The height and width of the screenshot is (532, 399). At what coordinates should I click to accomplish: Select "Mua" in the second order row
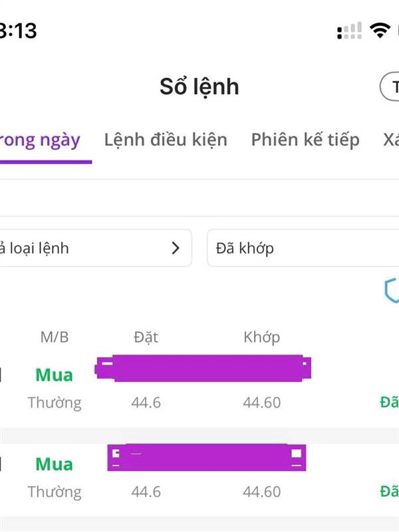click(x=54, y=464)
